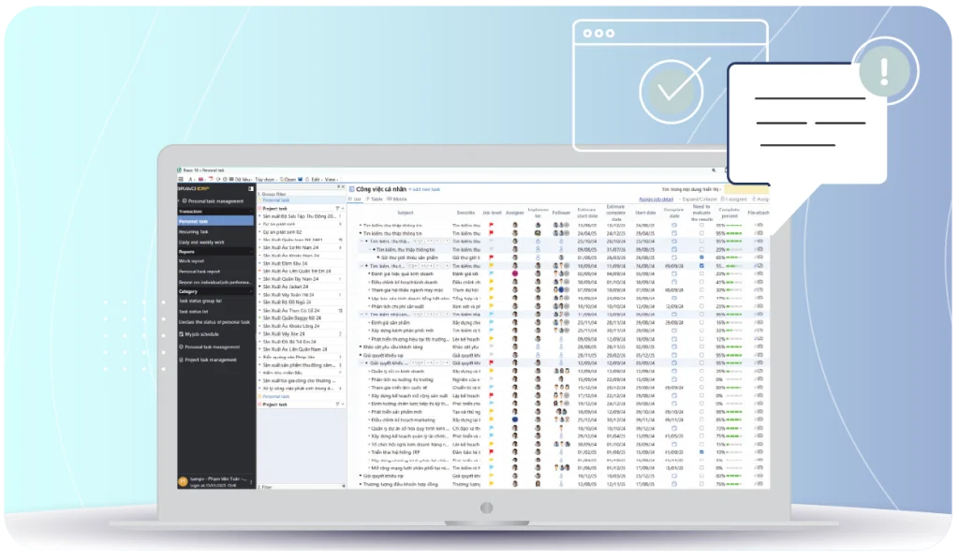Click the file attach paperclip in first row

(759, 226)
